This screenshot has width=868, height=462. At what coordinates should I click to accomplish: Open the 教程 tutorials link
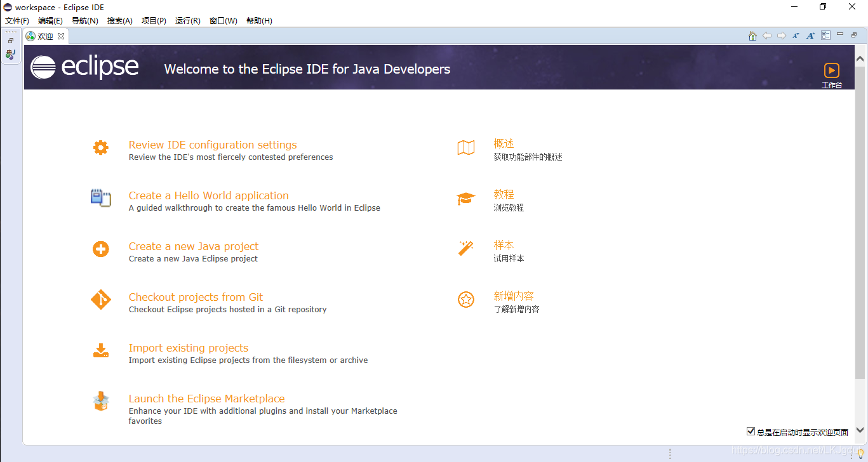504,195
